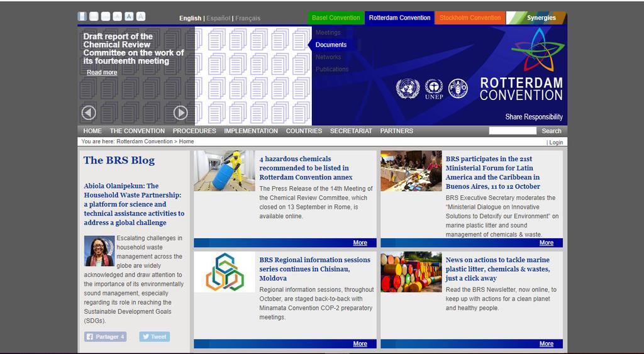This screenshot has width=644, height=354.
Task: Open Abiola Olanipekun Household Waste Partnership post
Action: click(x=134, y=204)
